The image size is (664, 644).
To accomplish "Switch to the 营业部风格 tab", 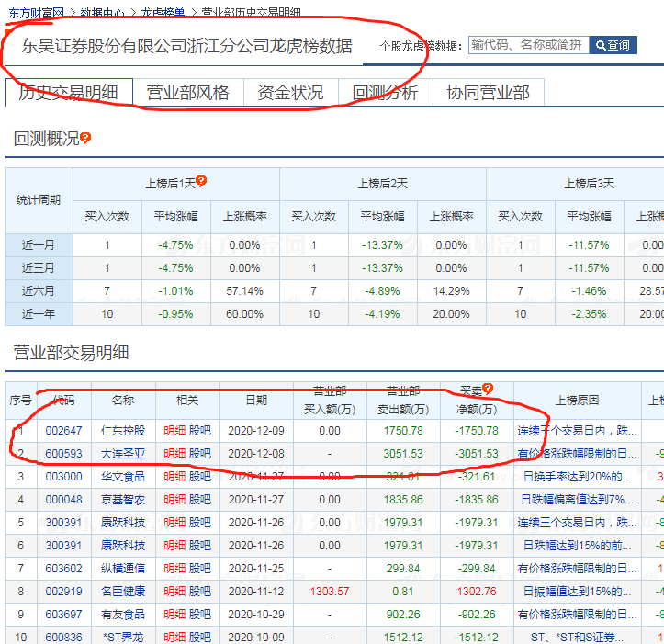I will click(x=188, y=93).
